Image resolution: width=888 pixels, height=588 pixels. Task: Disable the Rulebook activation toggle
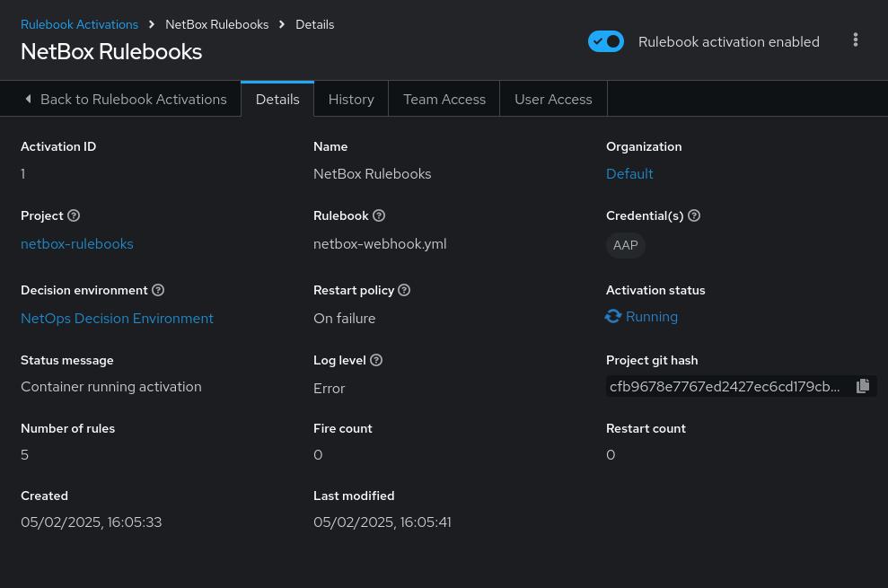(605, 41)
